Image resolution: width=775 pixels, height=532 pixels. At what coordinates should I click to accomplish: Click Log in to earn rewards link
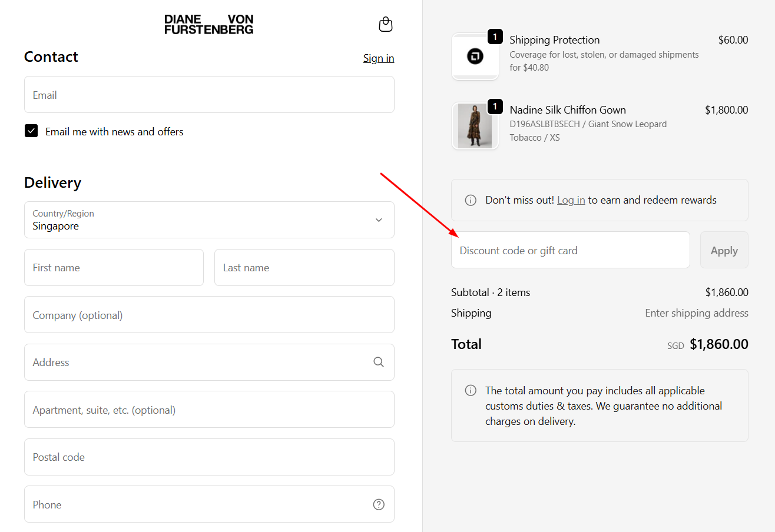(x=571, y=200)
